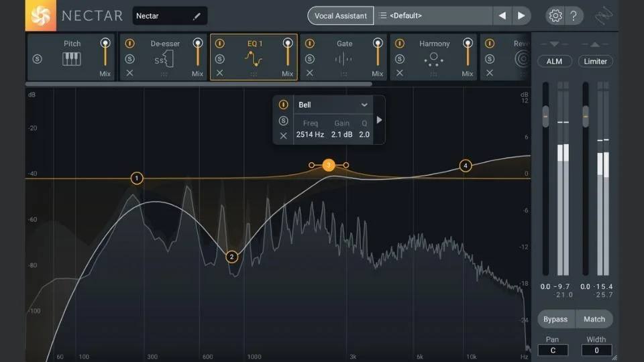This screenshot has height=362, width=644.
Task: Expand band popup with right arrow
Action: (379, 120)
